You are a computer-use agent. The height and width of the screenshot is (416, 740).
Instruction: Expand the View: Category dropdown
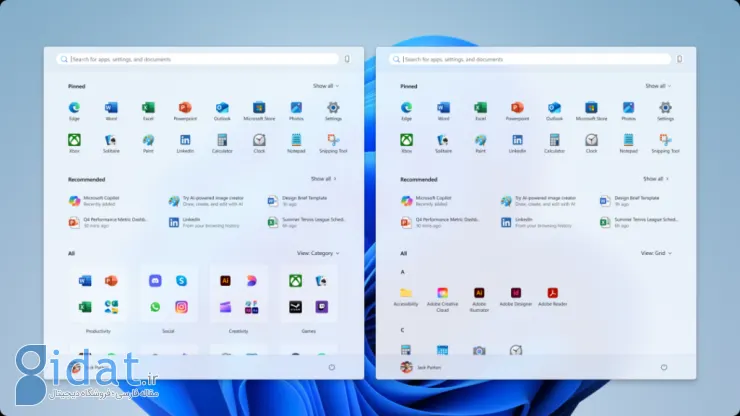tap(317, 253)
